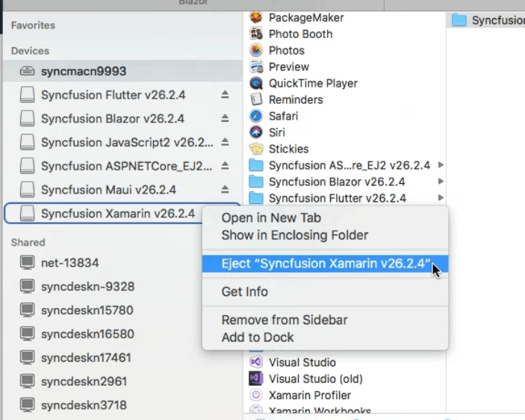Click the Photos app icon

[256, 50]
